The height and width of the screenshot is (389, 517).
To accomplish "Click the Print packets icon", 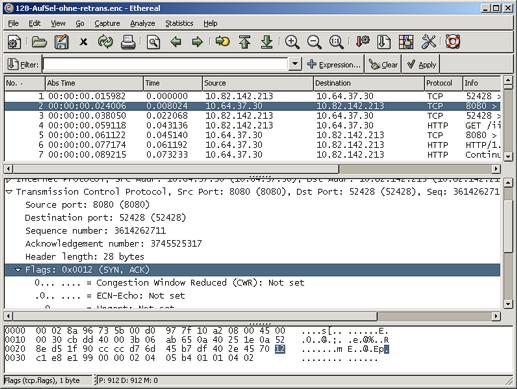I will coord(128,42).
